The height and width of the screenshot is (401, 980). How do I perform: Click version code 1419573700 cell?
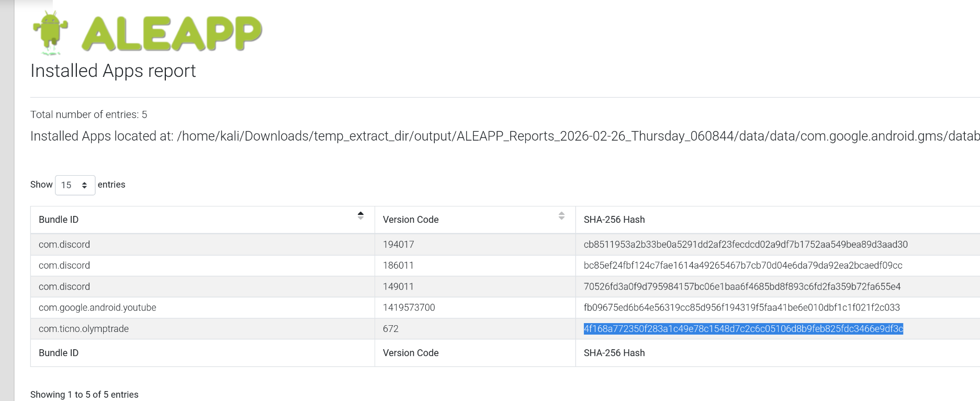click(409, 307)
